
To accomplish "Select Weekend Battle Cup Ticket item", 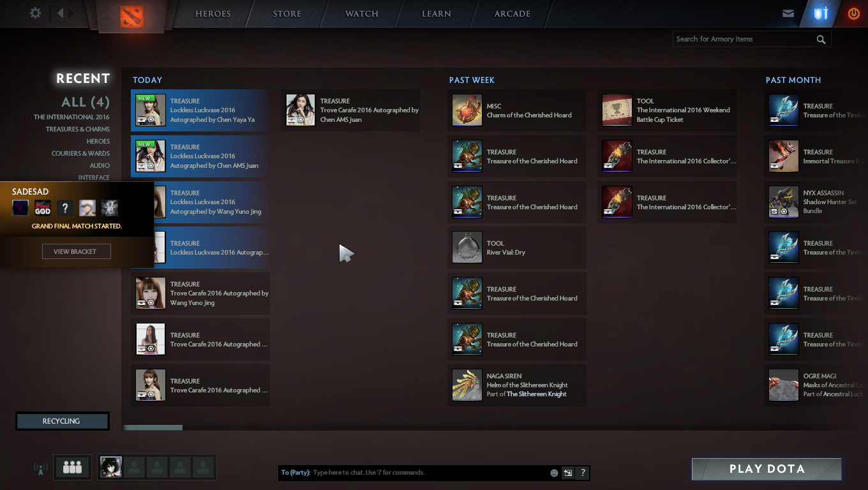I will coord(667,110).
